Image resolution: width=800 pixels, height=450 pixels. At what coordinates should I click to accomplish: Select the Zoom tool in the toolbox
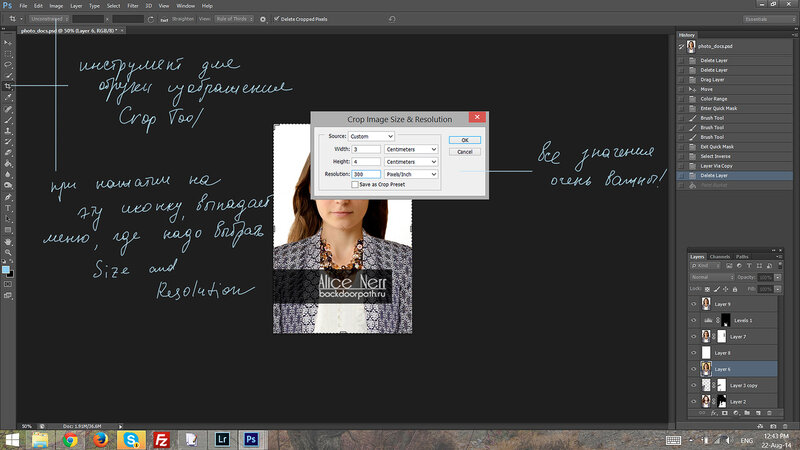(8, 252)
